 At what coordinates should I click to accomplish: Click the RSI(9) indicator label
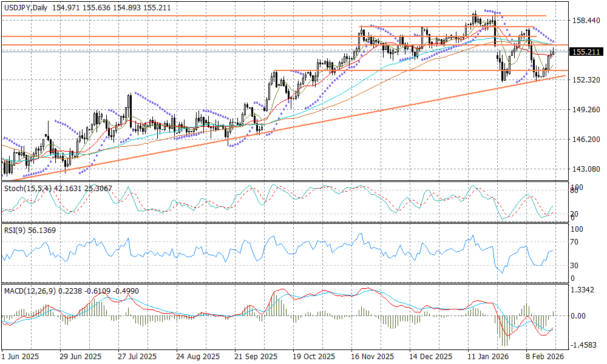coord(16,231)
